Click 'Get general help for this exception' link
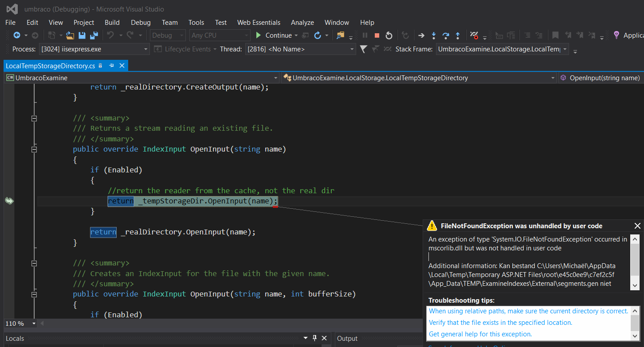Image resolution: width=644 pixels, height=347 pixels. 480,334
